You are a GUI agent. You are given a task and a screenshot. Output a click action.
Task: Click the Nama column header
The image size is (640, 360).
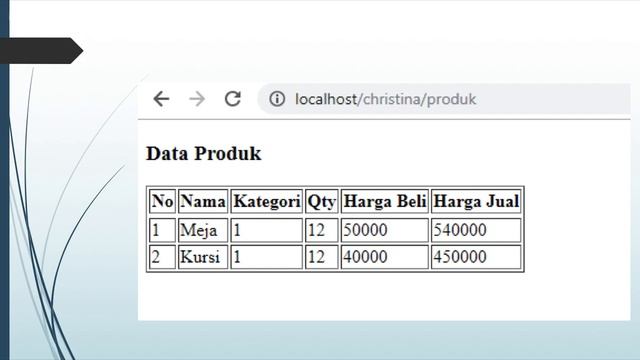(x=203, y=201)
